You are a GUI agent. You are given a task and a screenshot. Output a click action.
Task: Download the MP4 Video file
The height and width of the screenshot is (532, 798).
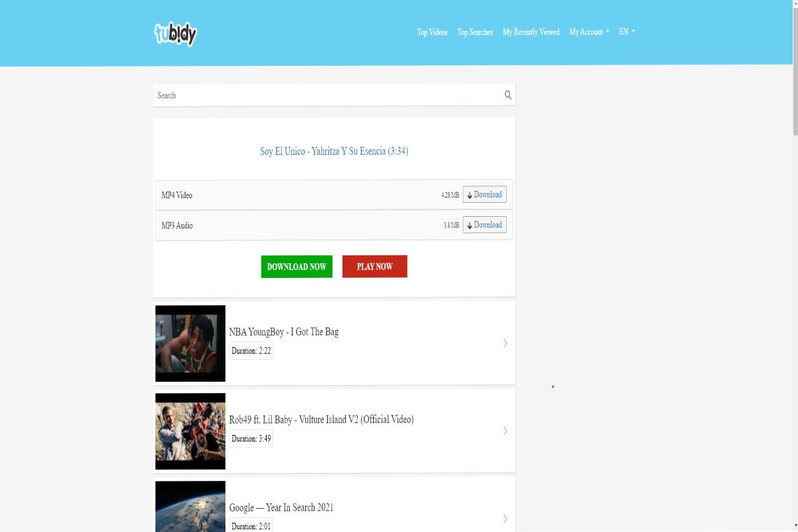485,194
